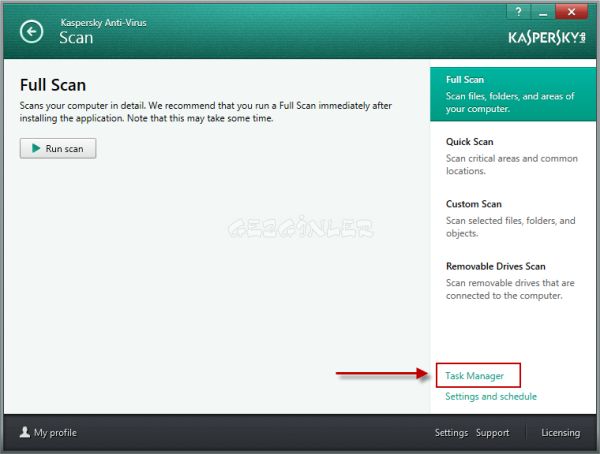Screen dimensions: 600x454
Task: Click the Kaspersky logo in the header
Action: click(x=547, y=38)
